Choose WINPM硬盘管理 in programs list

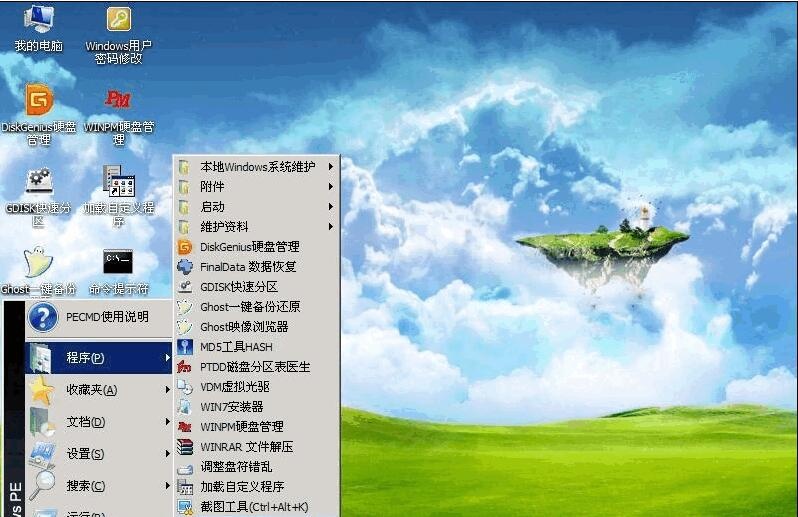coord(256,427)
